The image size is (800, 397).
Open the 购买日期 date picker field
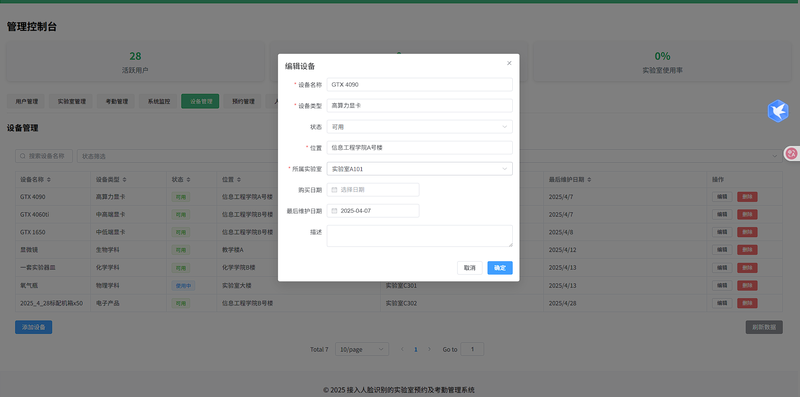coord(373,190)
